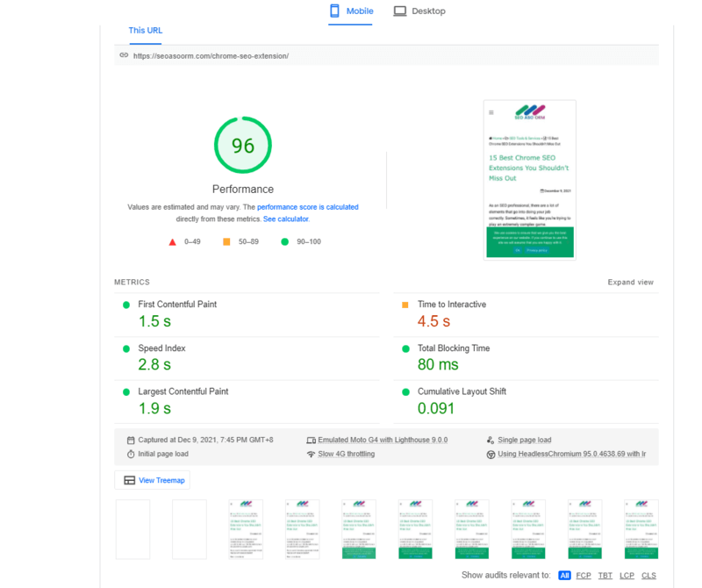Viewport: 702px width, 588px height.
Task: Filter audits by CLS
Action: 648,576
